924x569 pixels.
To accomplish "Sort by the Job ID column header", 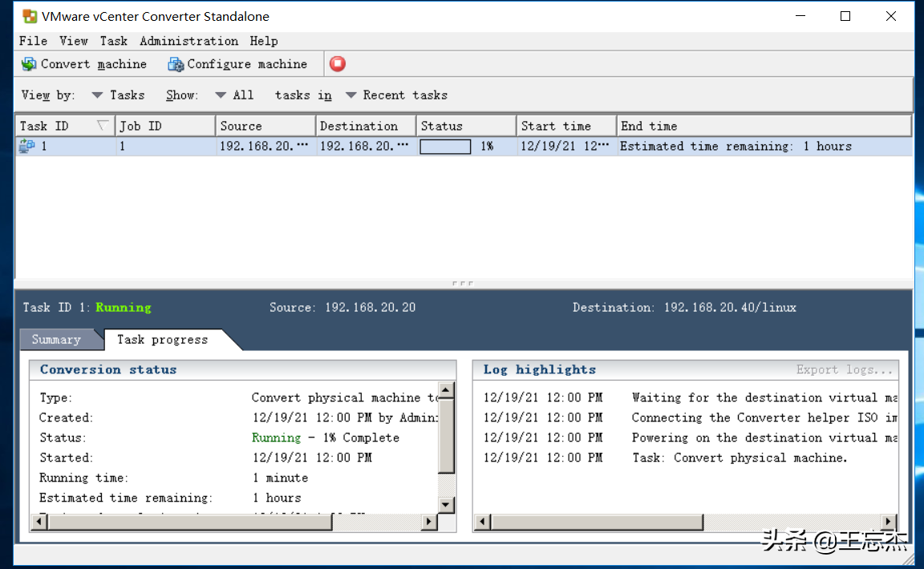I will 165,126.
